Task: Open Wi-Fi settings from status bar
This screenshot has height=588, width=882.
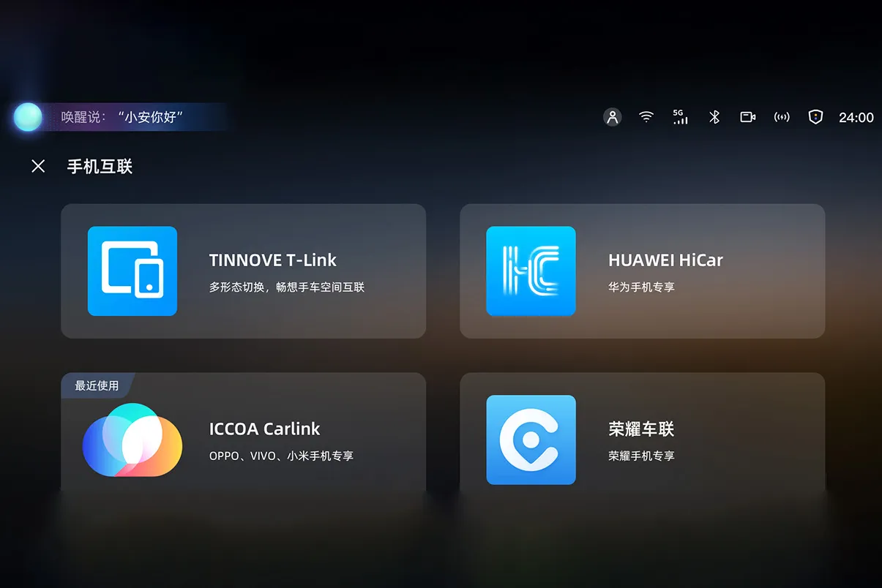Action: [646, 117]
